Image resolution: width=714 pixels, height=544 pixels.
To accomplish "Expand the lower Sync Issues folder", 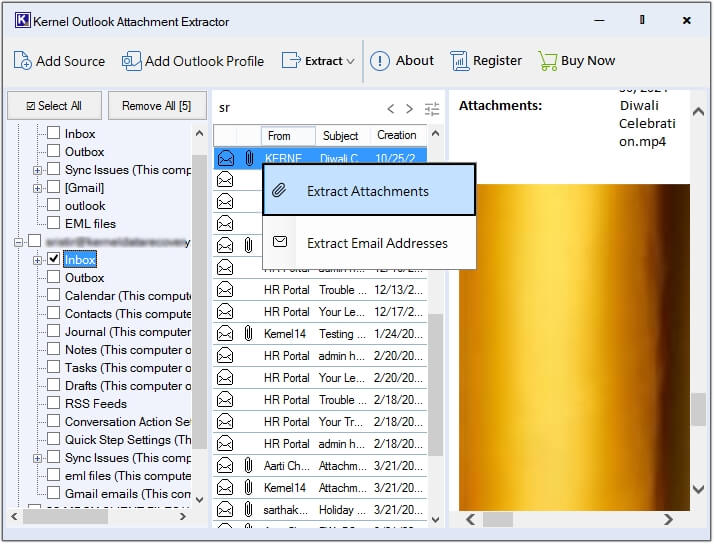I will coord(37,458).
